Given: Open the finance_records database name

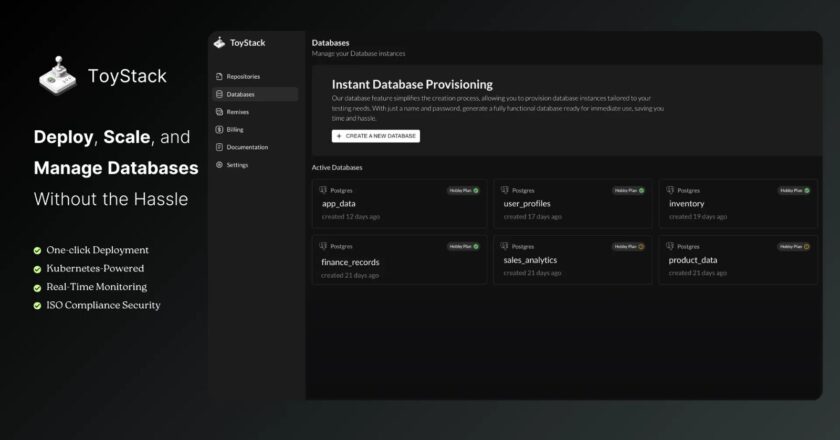Looking at the screenshot, I should [350, 262].
